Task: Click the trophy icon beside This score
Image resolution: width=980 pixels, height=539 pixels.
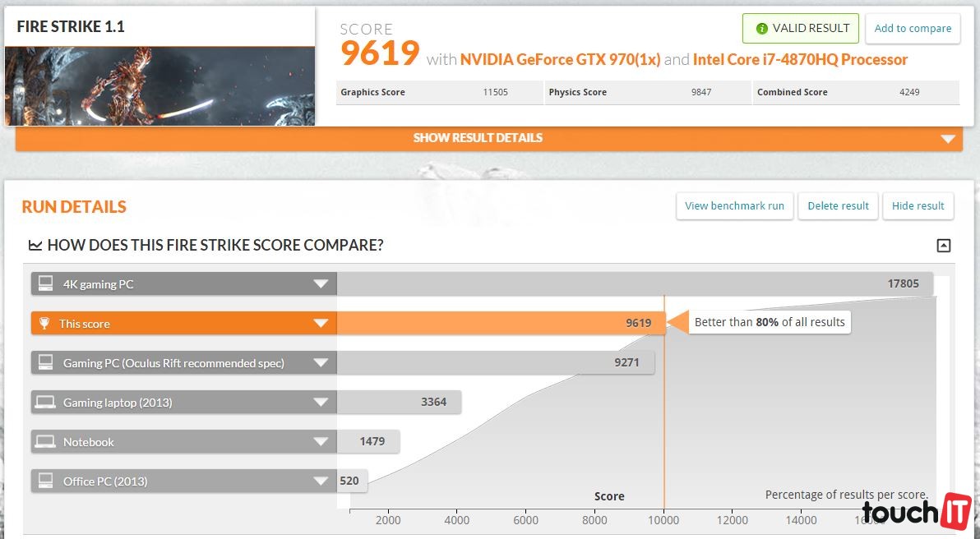Action: [x=46, y=324]
